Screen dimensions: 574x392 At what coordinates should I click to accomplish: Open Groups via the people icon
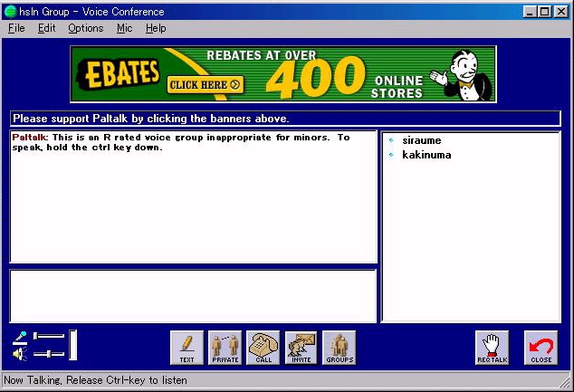click(340, 347)
